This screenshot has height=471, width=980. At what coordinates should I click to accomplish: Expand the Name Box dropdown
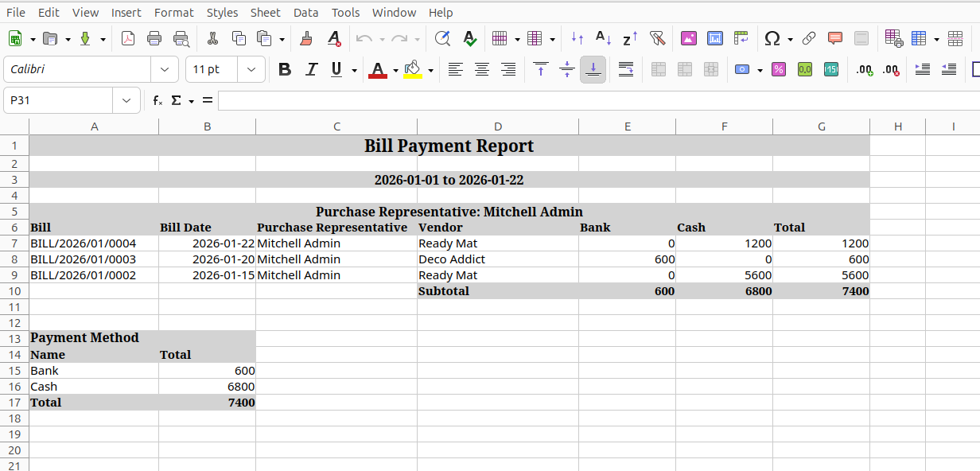(x=126, y=100)
